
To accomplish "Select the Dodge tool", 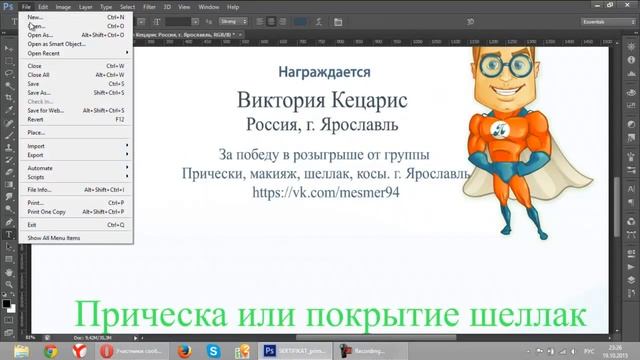I will 9,209.
